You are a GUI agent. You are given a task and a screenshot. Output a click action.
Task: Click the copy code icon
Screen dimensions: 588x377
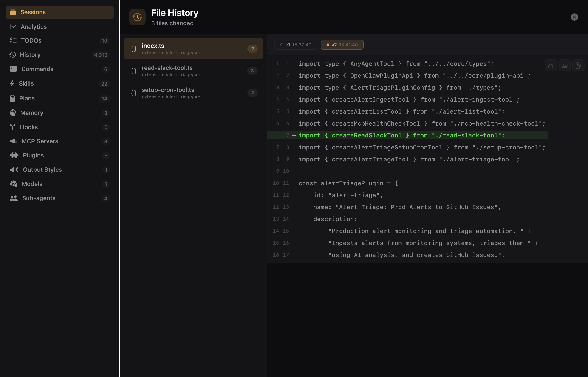[x=578, y=65]
